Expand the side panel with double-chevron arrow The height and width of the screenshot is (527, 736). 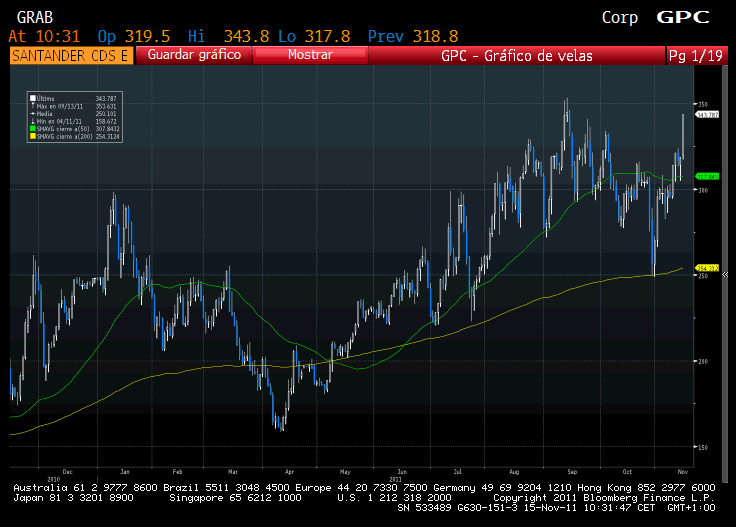coord(725,275)
